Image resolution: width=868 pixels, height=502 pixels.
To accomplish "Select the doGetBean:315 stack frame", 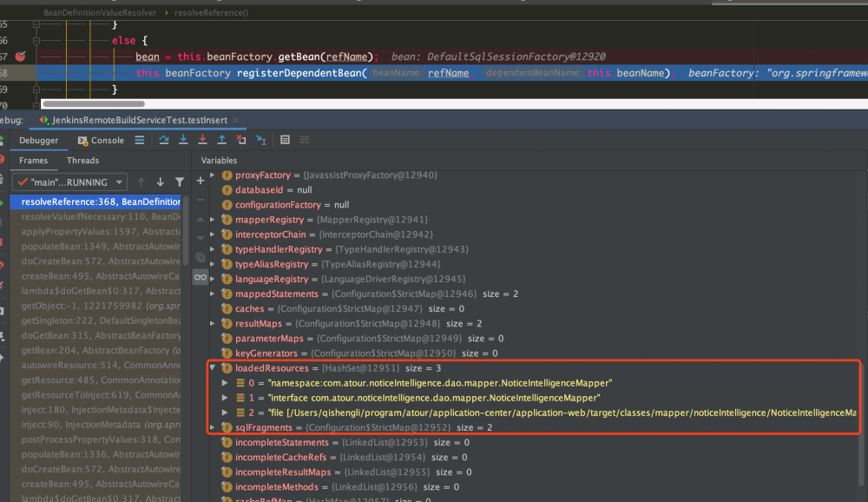I will tap(95, 335).
